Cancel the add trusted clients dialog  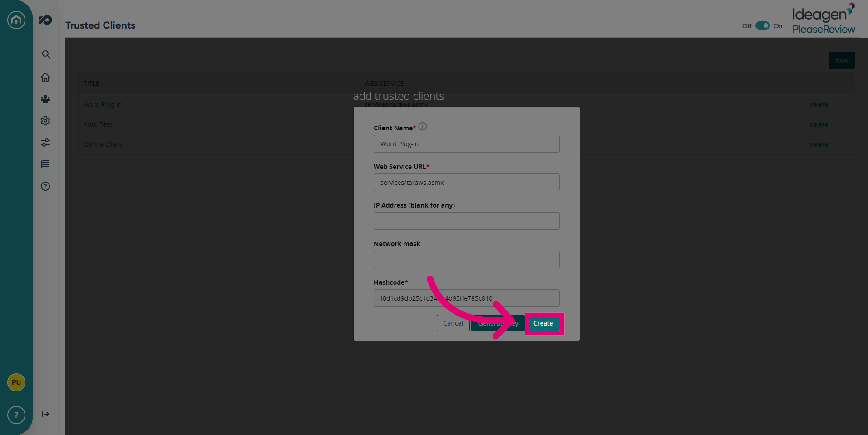click(453, 323)
